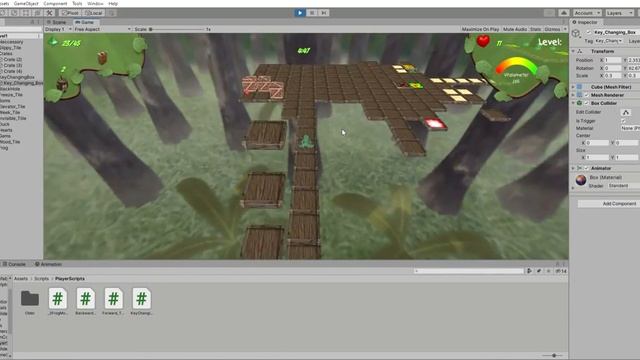Select the Inspector tab
The height and width of the screenshot is (360, 640).
(585, 22)
